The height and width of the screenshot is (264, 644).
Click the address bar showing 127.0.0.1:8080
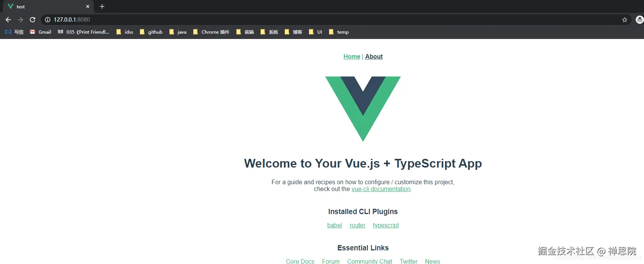(x=333, y=20)
